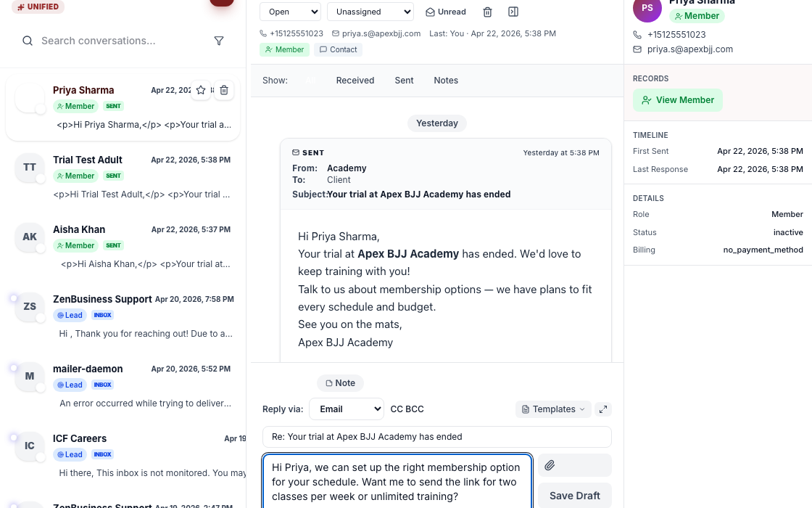Mark conversation as Unread
Screen dimensions: 812x508
click(x=445, y=12)
